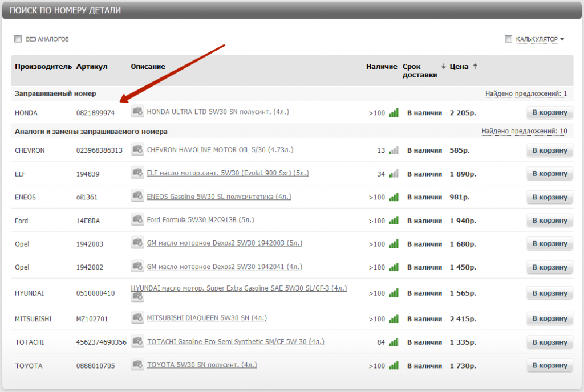Click 'HONDA ULTRA LTD 5W30 SN' description text

[x=218, y=112]
